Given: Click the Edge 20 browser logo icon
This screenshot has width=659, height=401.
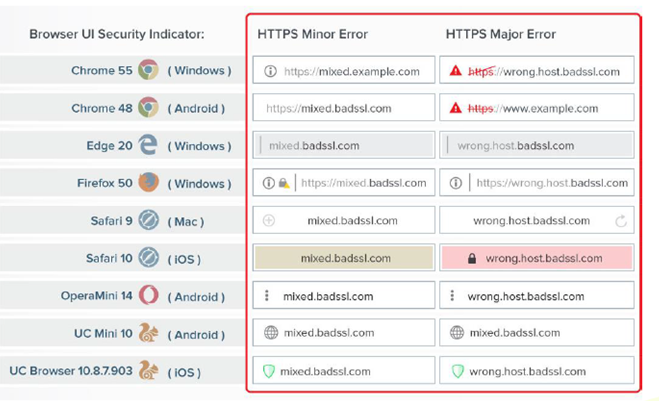Looking at the screenshot, I should point(148,145).
